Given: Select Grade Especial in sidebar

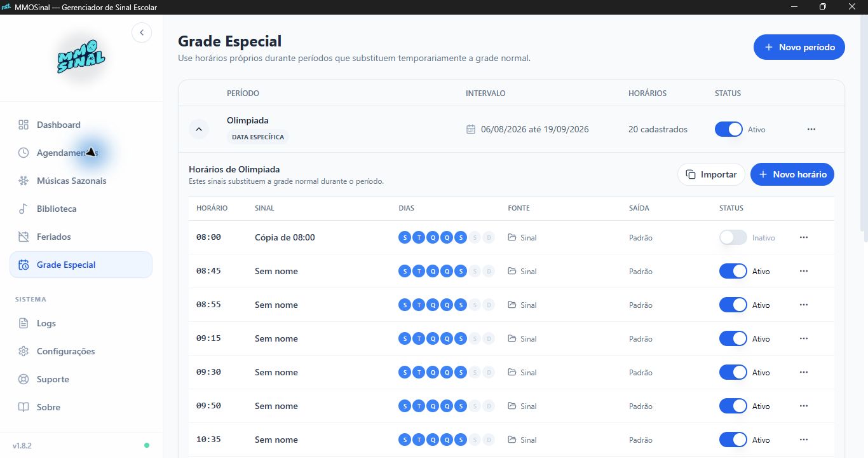Looking at the screenshot, I should 81,265.
